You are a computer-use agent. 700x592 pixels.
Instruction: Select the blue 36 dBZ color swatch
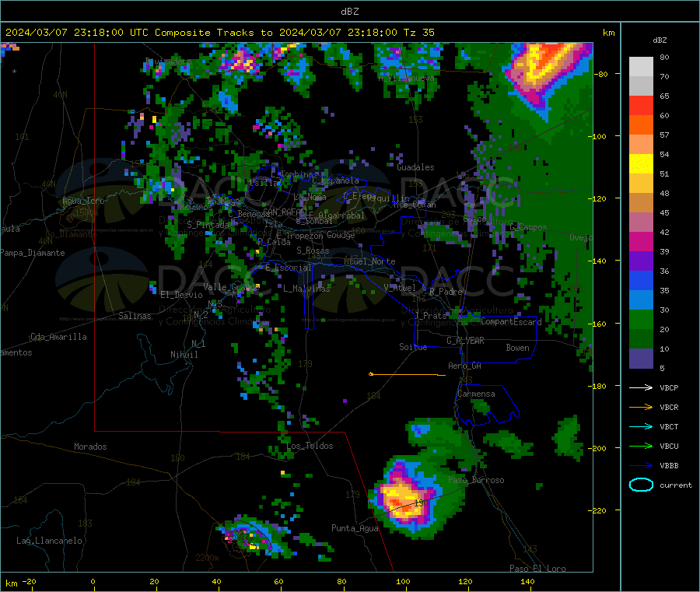(x=641, y=280)
